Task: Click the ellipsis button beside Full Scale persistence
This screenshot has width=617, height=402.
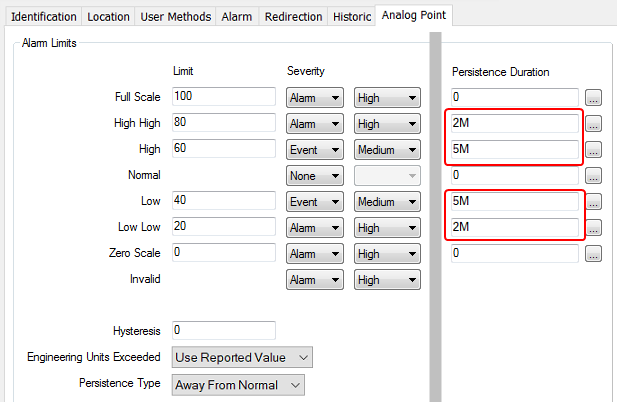Action: point(593,98)
